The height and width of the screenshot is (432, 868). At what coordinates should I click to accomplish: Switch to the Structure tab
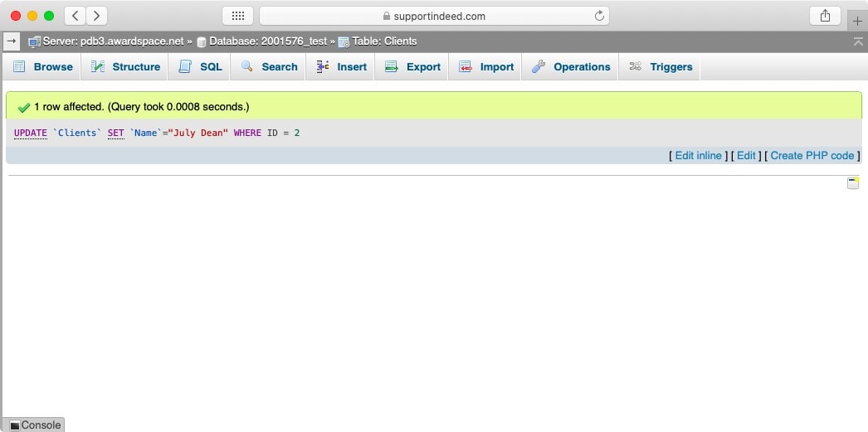pos(126,67)
